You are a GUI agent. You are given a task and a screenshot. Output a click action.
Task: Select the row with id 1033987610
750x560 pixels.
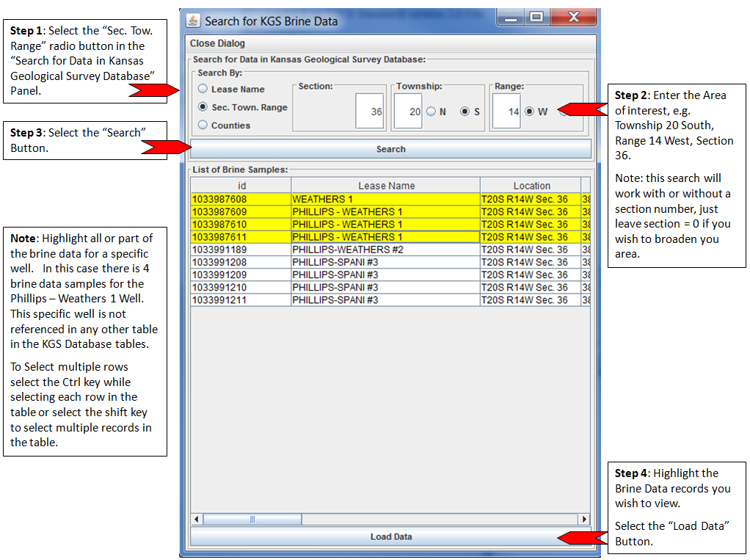[390, 225]
